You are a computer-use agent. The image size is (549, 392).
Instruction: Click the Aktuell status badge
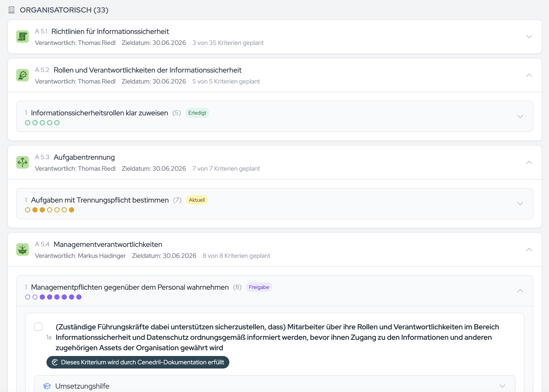pyautogui.click(x=197, y=200)
